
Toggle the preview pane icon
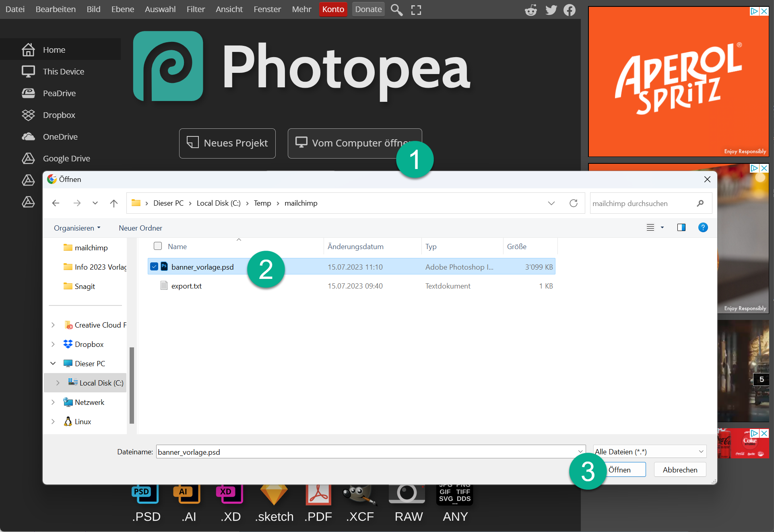[x=681, y=228]
